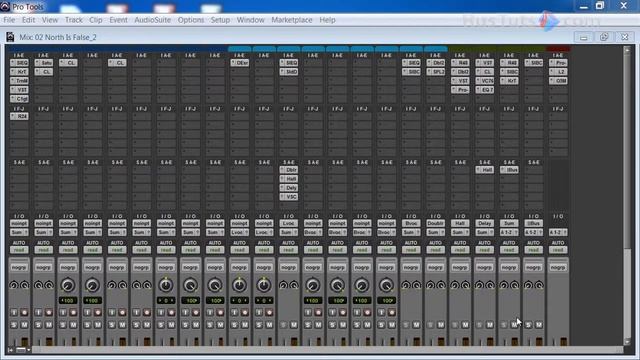
Task: Click left pan knob on the Tmlt insert track
Action: tap(14, 285)
